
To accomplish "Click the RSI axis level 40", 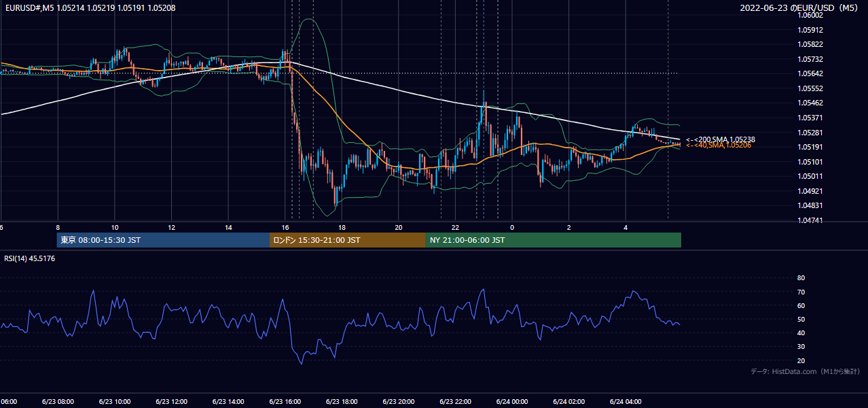I will pyautogui.click(x=801, y=333).
